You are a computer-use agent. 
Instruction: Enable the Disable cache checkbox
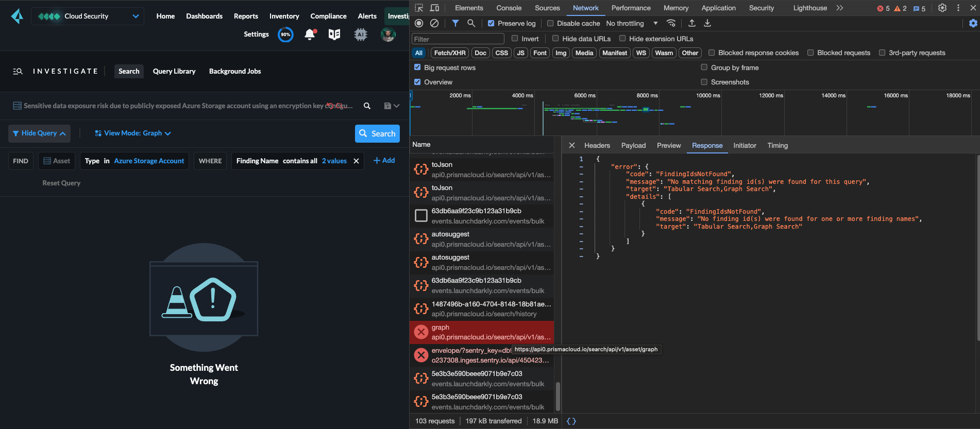550,23
